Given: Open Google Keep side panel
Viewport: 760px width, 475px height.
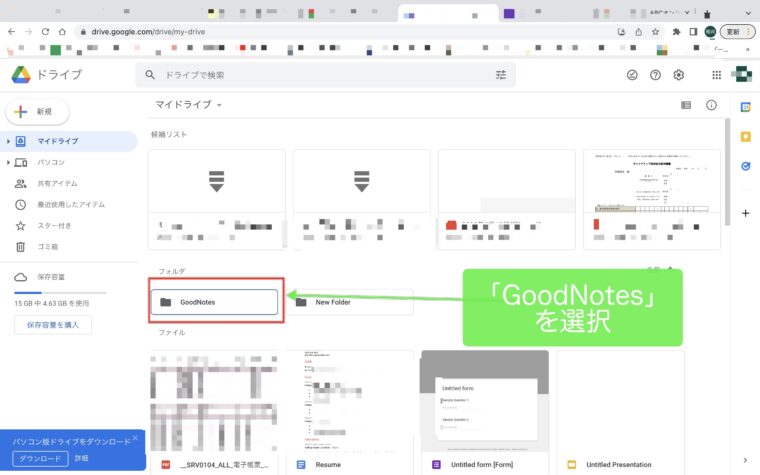Looking at the screenshot, I should [x=745, y=137].
